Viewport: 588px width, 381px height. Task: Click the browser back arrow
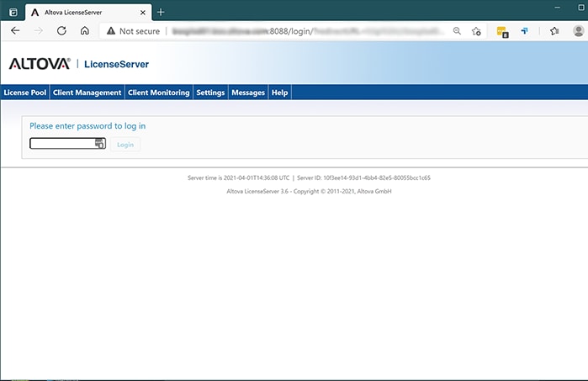(x=15, y=30)
